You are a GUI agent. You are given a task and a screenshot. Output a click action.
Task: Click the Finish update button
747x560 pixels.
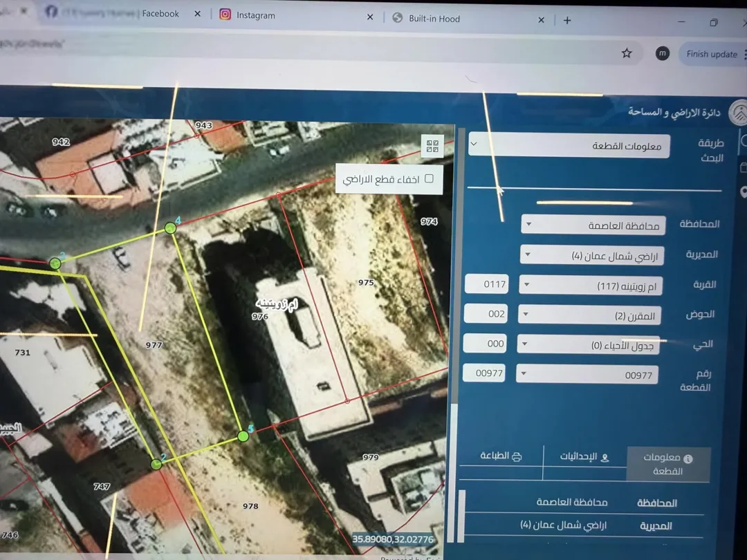click(712, 55)
